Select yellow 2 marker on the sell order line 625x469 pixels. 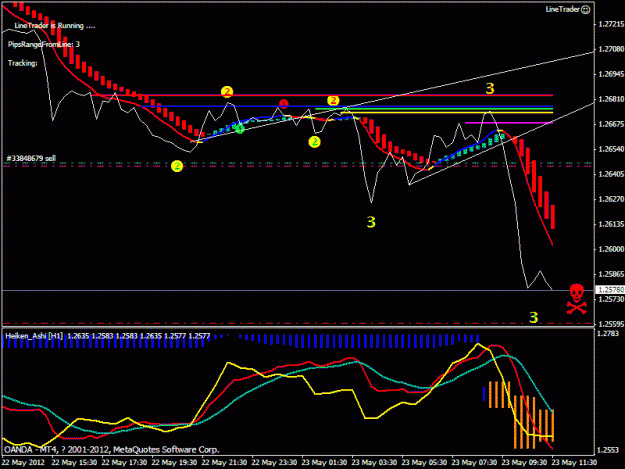coord(177,166)
